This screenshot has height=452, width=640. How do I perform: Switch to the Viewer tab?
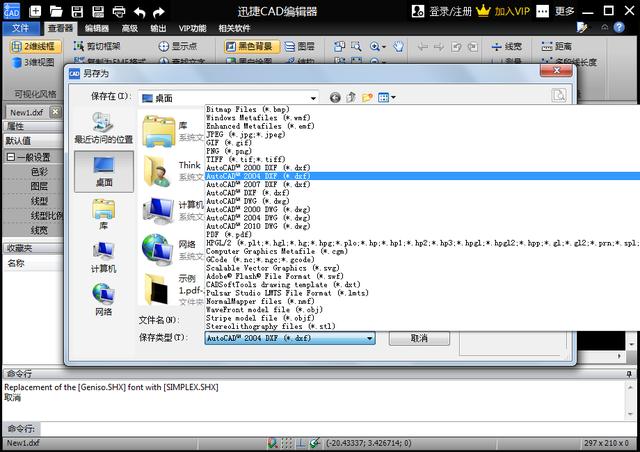[x=60, y=28]
